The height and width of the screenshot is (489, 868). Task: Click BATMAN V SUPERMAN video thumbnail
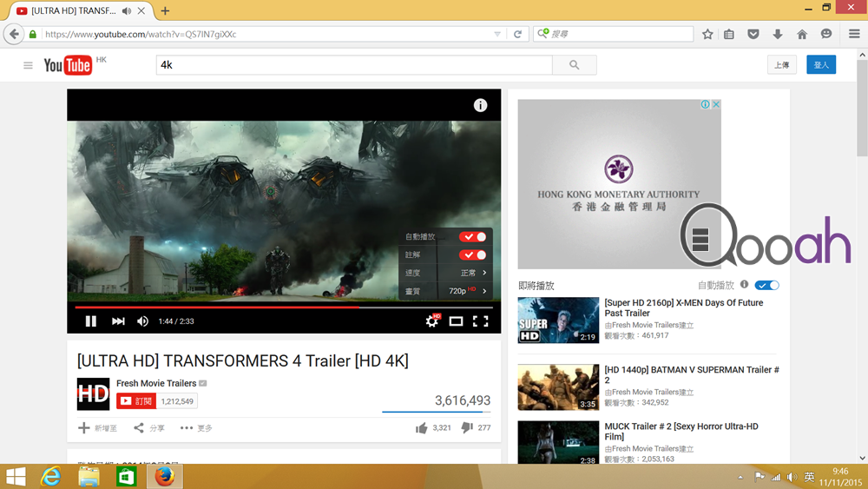pyautogui.click(x=558, y=387)
